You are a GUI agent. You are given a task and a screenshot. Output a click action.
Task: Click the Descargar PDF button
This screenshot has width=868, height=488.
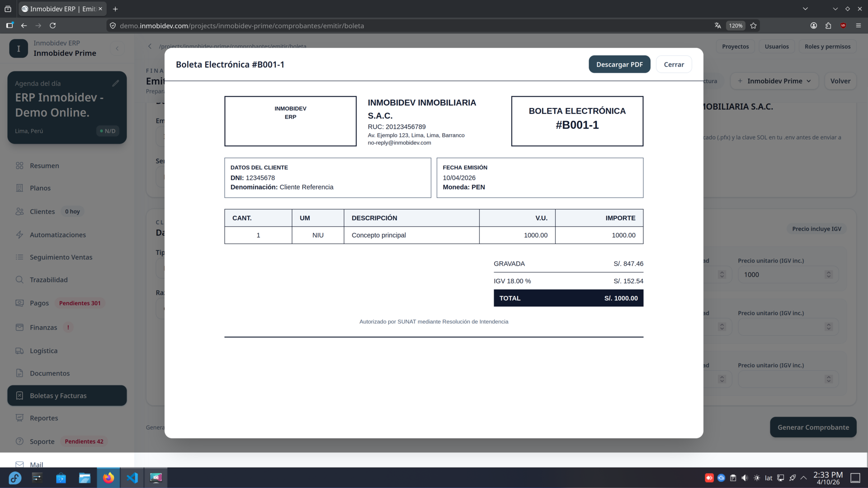point(619,64)
